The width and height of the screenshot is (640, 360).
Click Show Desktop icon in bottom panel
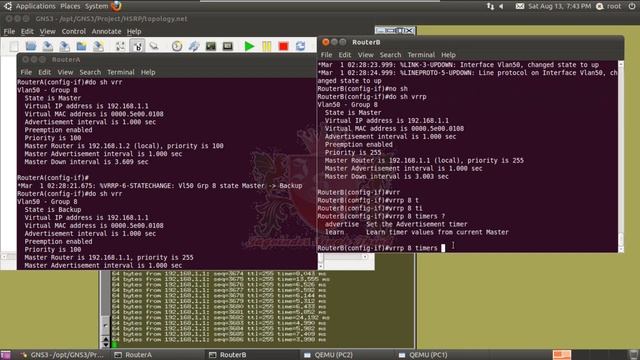coord(6,355)
